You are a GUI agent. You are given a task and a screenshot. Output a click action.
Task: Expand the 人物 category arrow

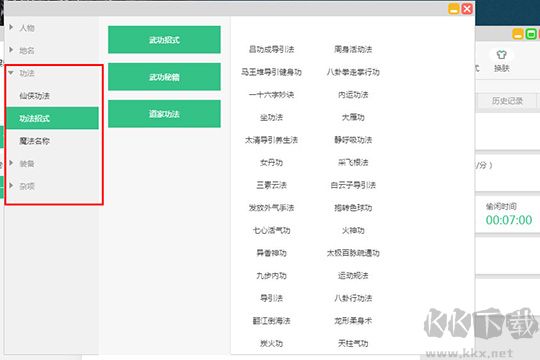click(11, 27)
